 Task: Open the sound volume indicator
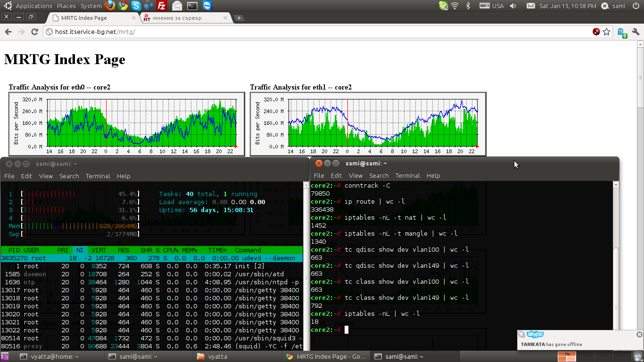513,6
